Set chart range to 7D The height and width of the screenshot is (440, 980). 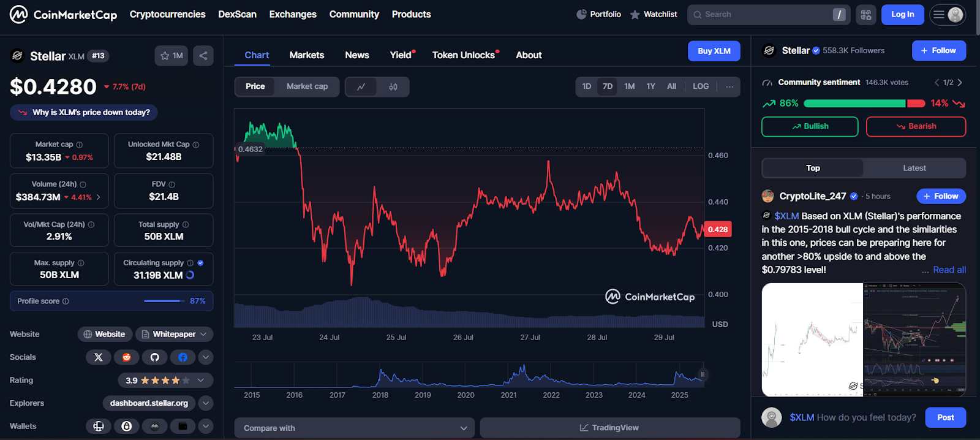[608, 86]
